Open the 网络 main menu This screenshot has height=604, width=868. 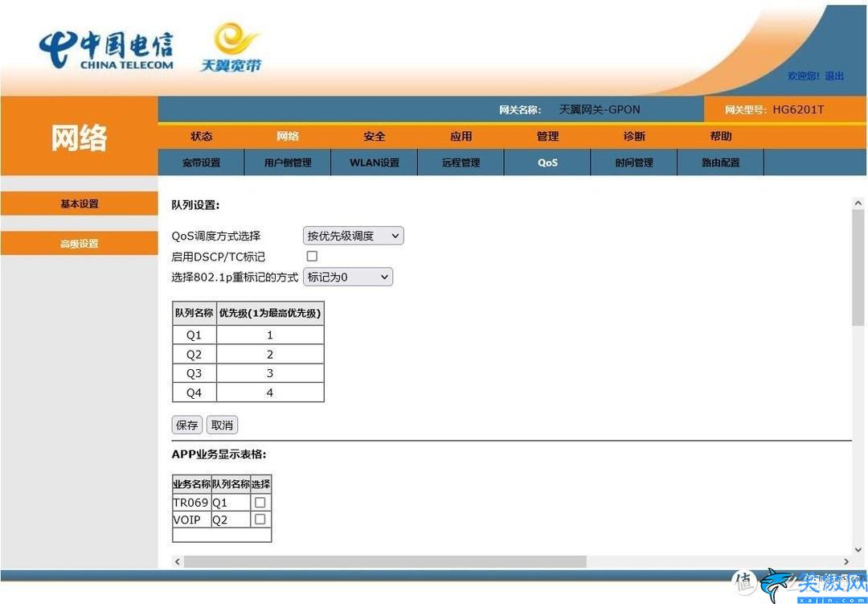(x=288, y=136)
